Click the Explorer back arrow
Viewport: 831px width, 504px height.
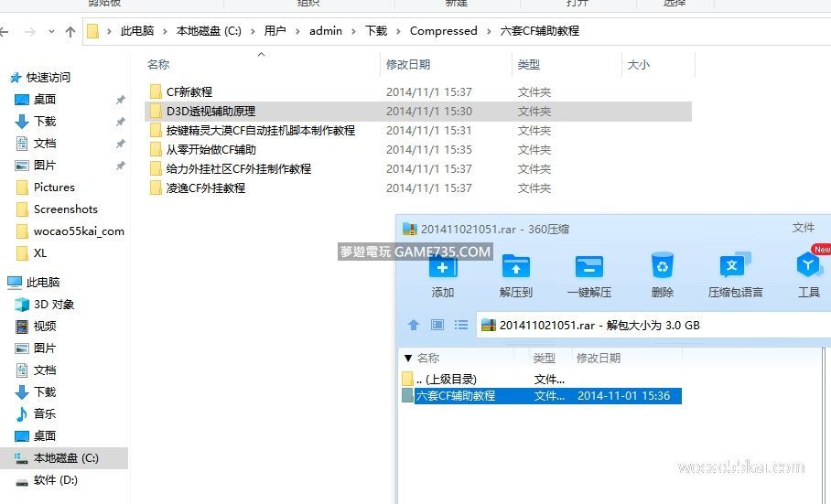5,32
